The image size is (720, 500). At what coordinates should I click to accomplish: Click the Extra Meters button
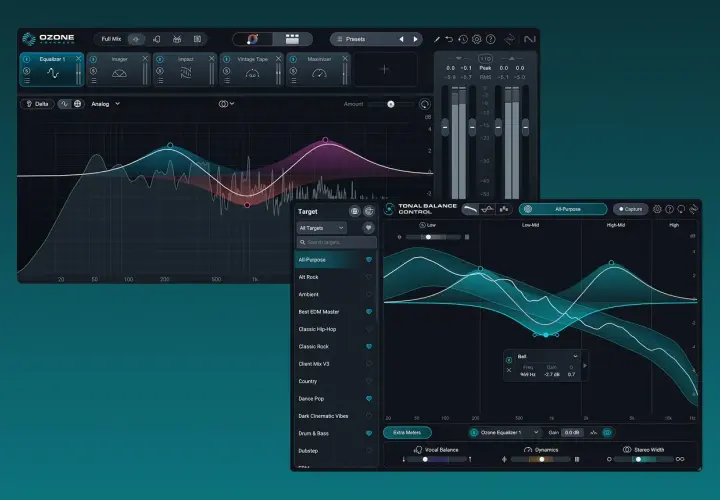pyautogui.click(x=407, y=433)
